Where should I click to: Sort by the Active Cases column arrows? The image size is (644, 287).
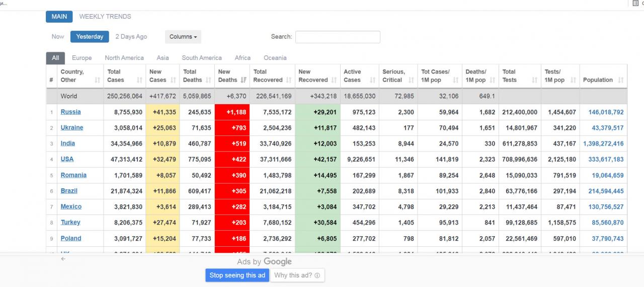coord(373,80)
